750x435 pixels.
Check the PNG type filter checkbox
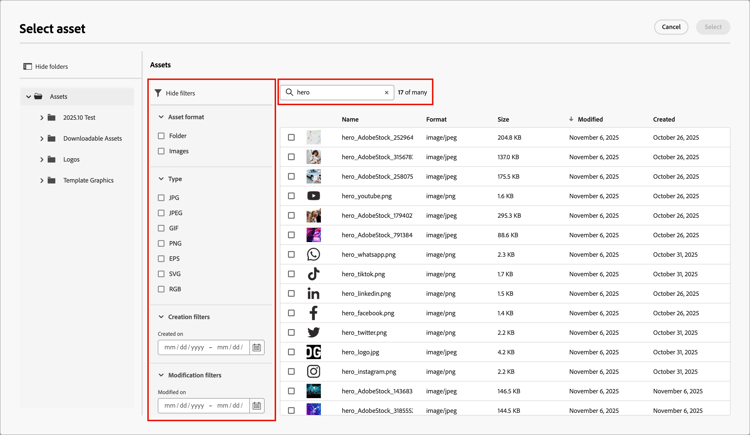[x=161, y=244]
